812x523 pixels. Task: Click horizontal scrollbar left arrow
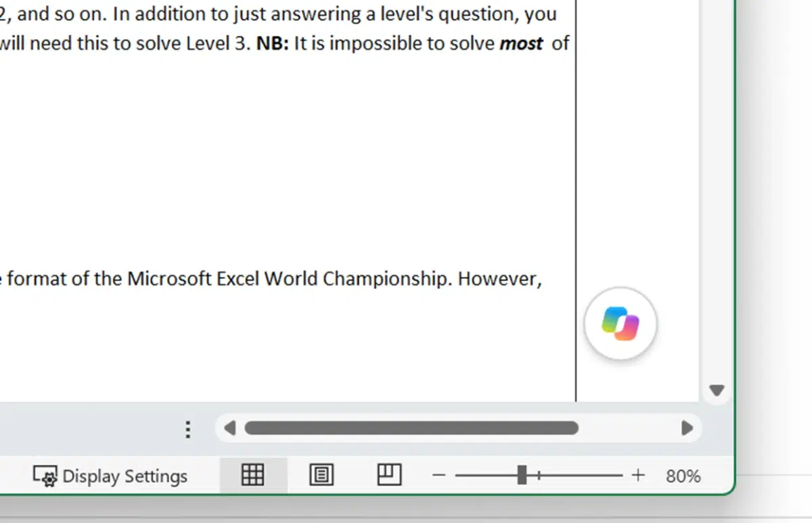click(229, 428)
